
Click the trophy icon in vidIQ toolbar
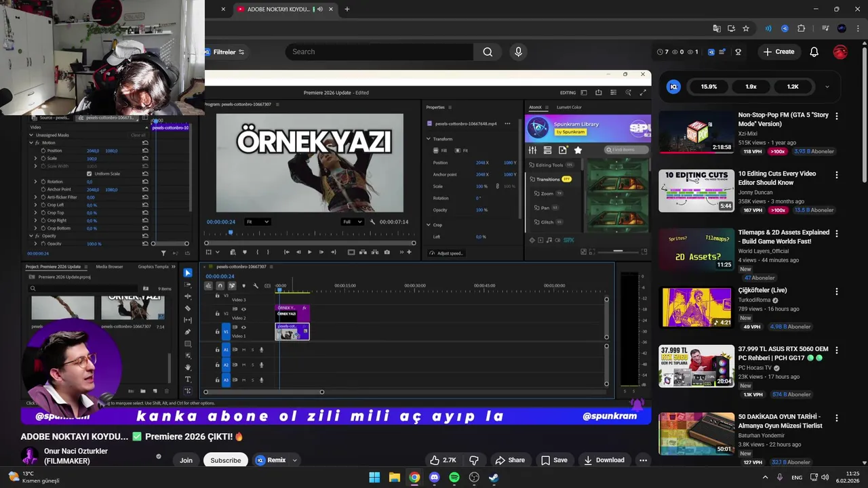(738, 52)
